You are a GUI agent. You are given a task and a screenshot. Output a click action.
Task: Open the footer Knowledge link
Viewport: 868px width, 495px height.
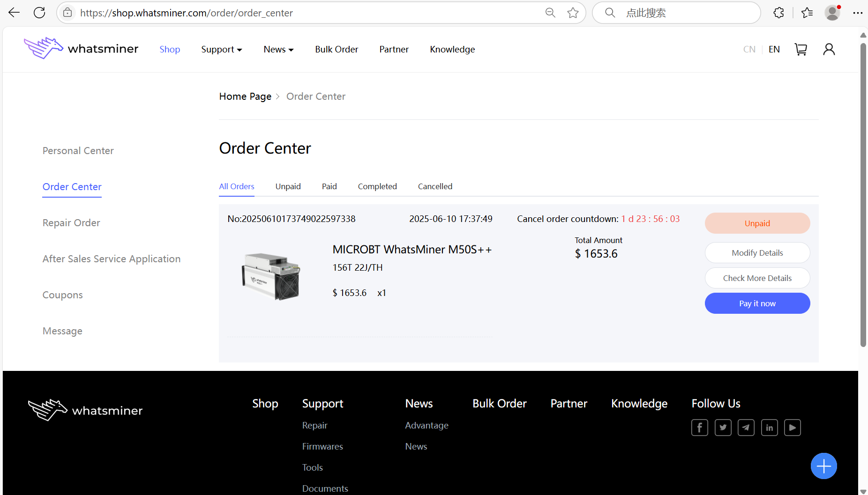click(x=639, y=404)
